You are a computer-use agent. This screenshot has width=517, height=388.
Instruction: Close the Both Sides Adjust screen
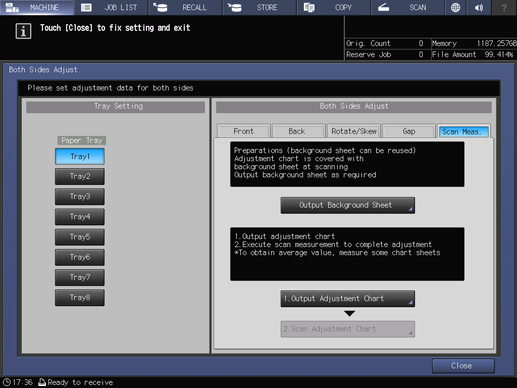click(463, 366)
